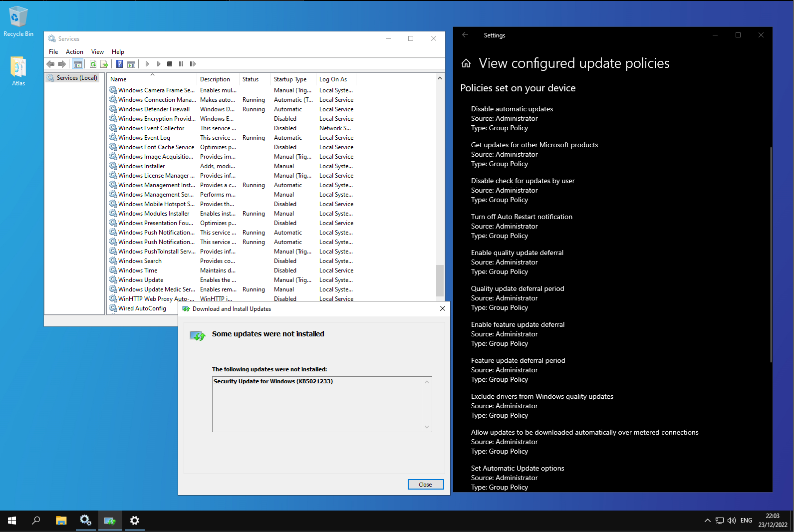
Task: Select the Windows Installer service row
Action: [x=232, y=166]
